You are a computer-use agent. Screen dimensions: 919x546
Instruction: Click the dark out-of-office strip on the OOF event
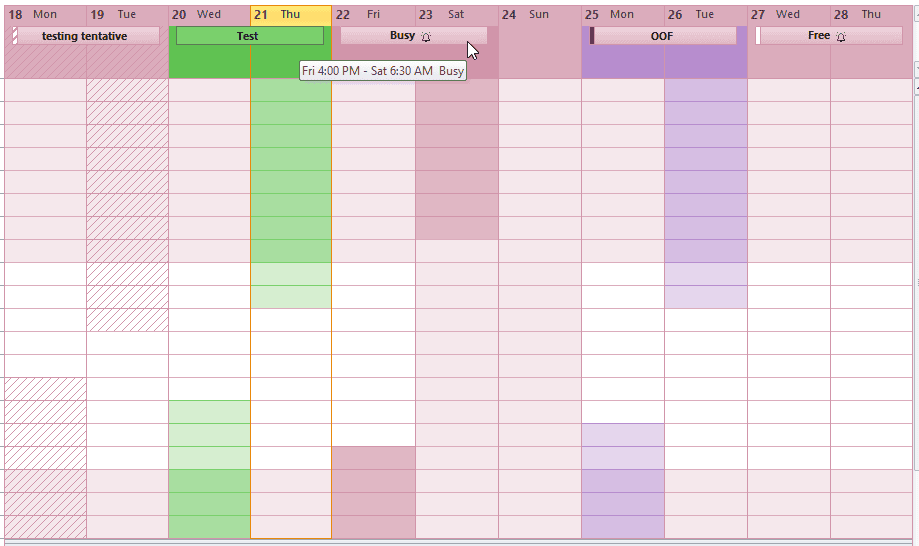592,36
